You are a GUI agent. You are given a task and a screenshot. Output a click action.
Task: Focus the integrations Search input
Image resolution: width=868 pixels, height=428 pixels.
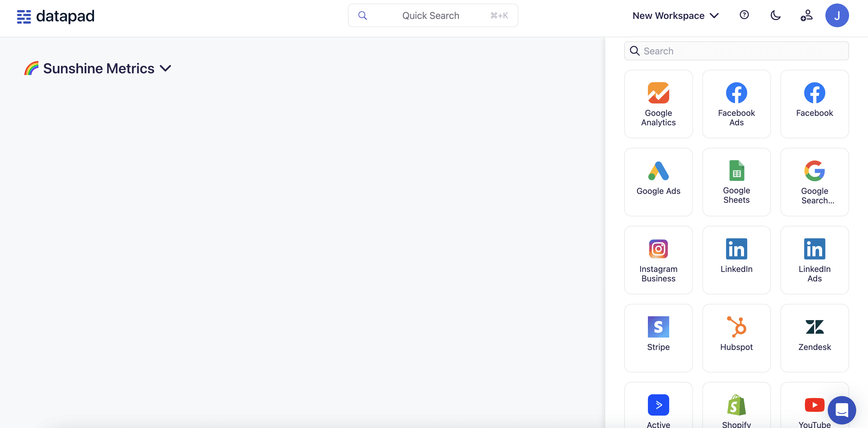pos(736,51)
